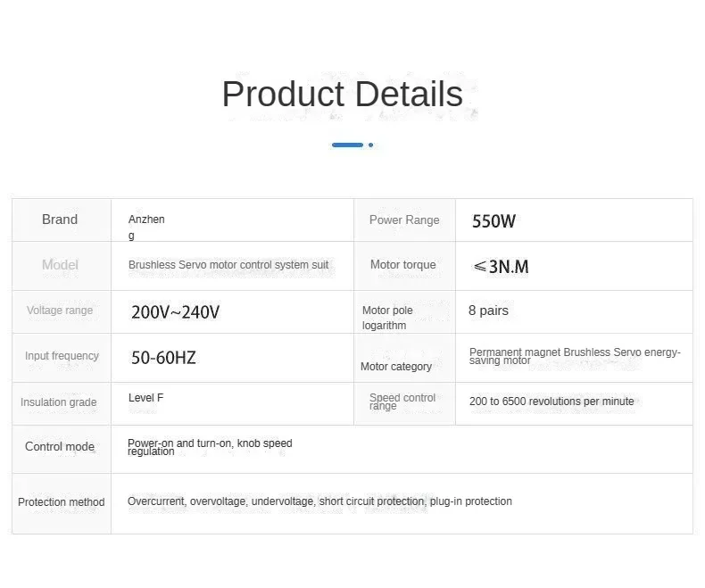Click the Protection method description text
This screenshot has width=705, height=588.
click(319, 501)
